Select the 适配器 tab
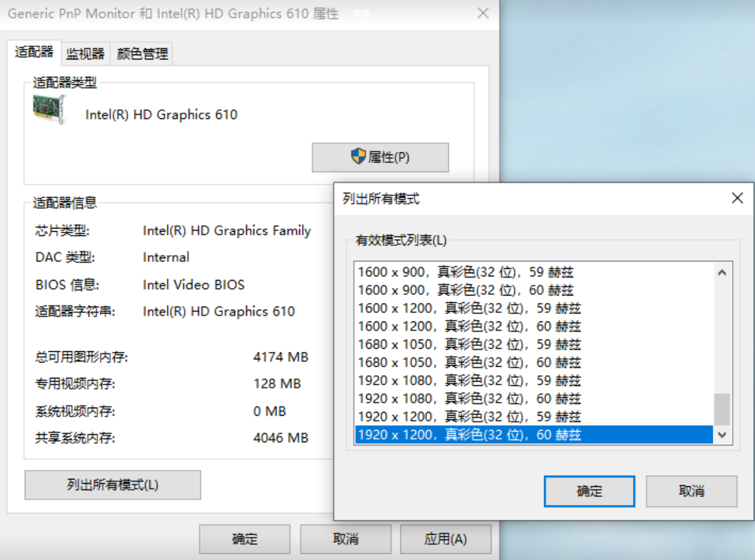This screenshot has width=755, height=560. click(x=34, y=52)
